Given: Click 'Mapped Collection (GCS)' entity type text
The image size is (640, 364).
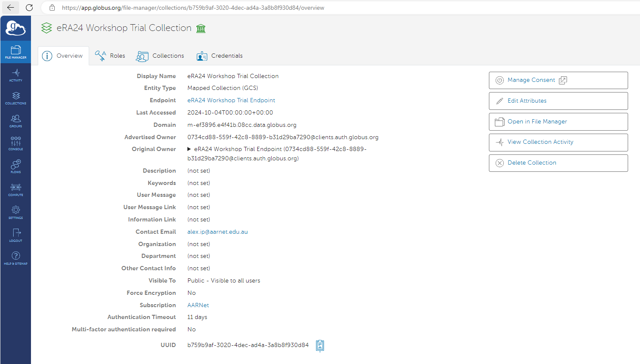Looking at the screenshot, I should pyautogui.click(x=223, y=88).
